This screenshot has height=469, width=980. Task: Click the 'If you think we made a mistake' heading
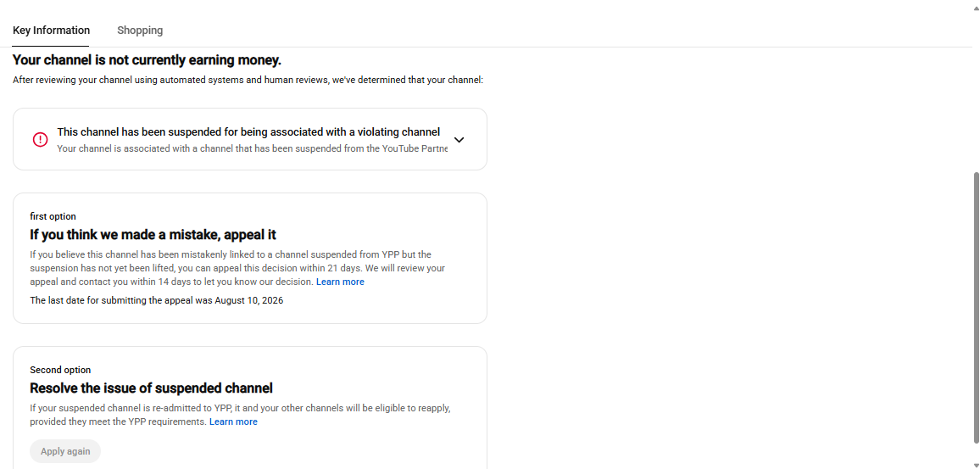153,234
